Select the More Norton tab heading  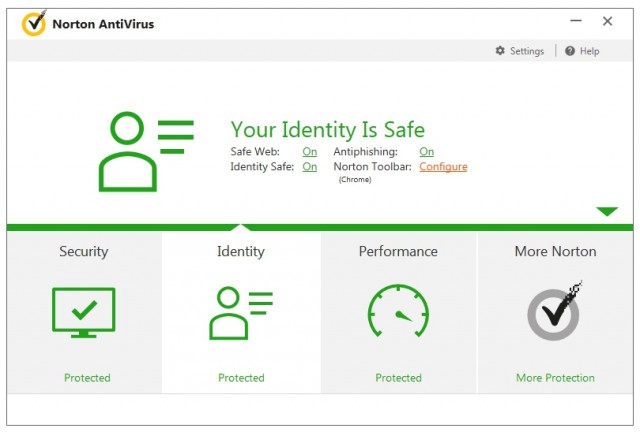click(556, 251)
